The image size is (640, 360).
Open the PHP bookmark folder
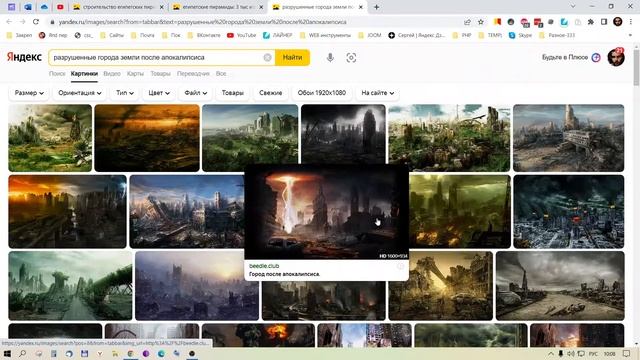[x=462, y=36]
